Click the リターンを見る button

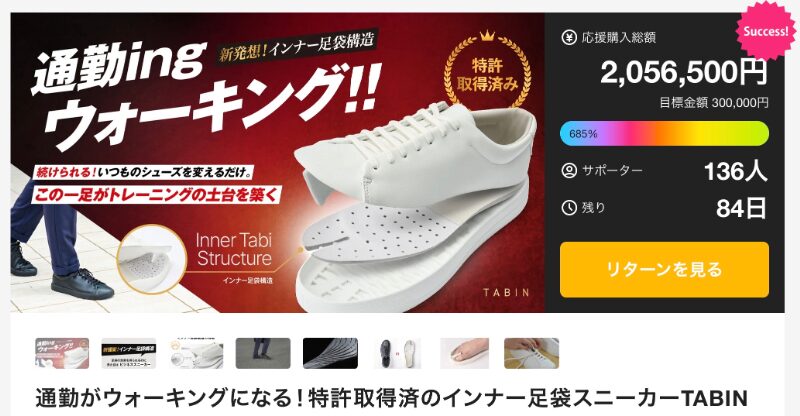click(x=664, y=270)
